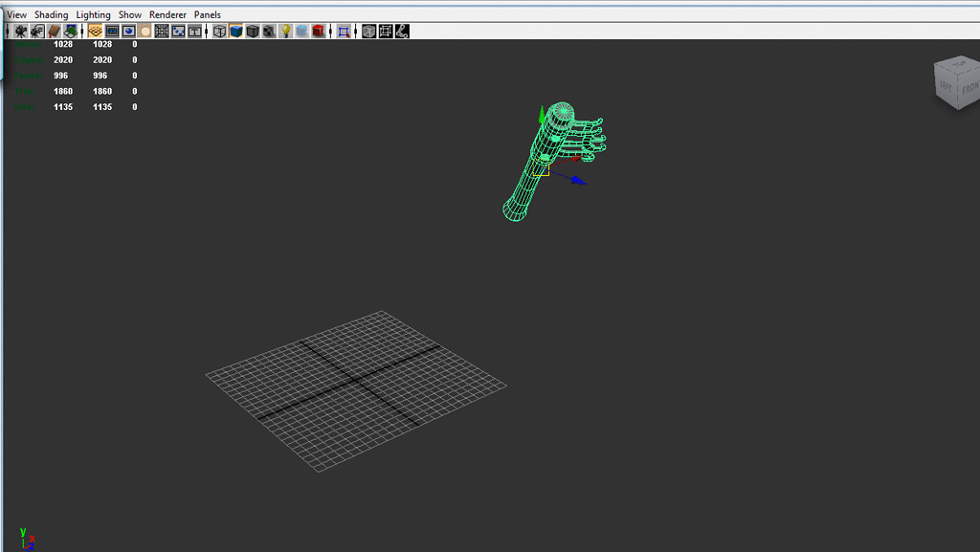This screenshot has width=980, height=552.
Task: Select the camera selection tool icon
Action: [x=19, y=31]
